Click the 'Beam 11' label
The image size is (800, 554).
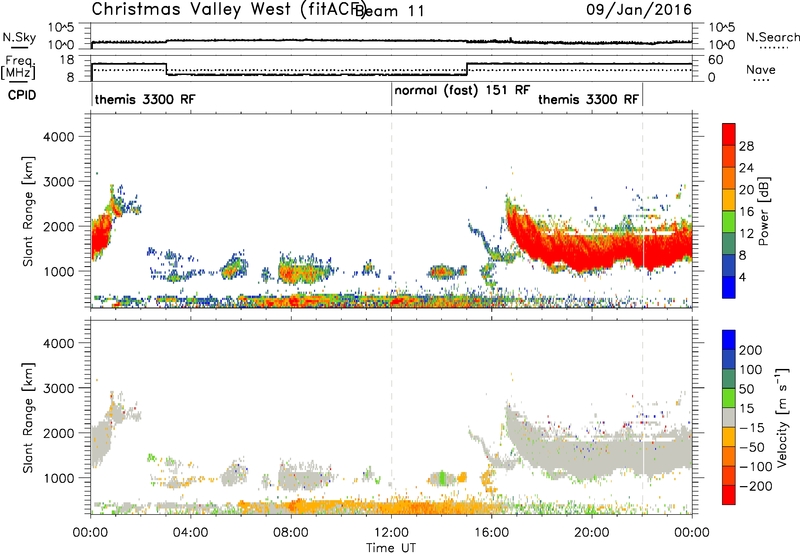pos(390,11)
